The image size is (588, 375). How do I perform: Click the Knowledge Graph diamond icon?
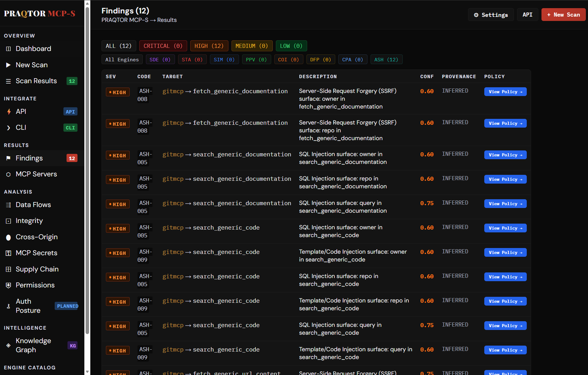8,345
